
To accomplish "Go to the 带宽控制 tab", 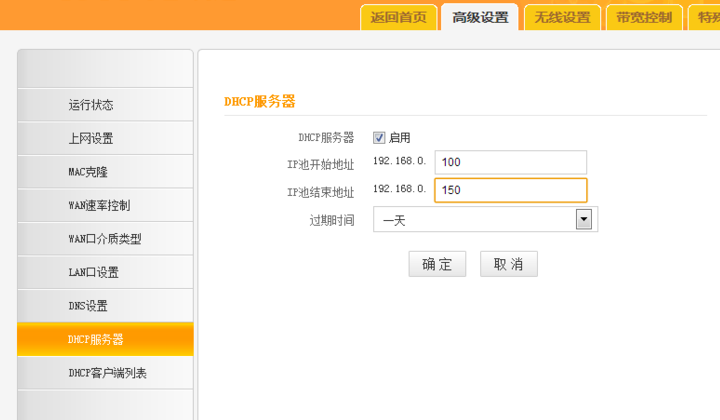I will (644, 17).
